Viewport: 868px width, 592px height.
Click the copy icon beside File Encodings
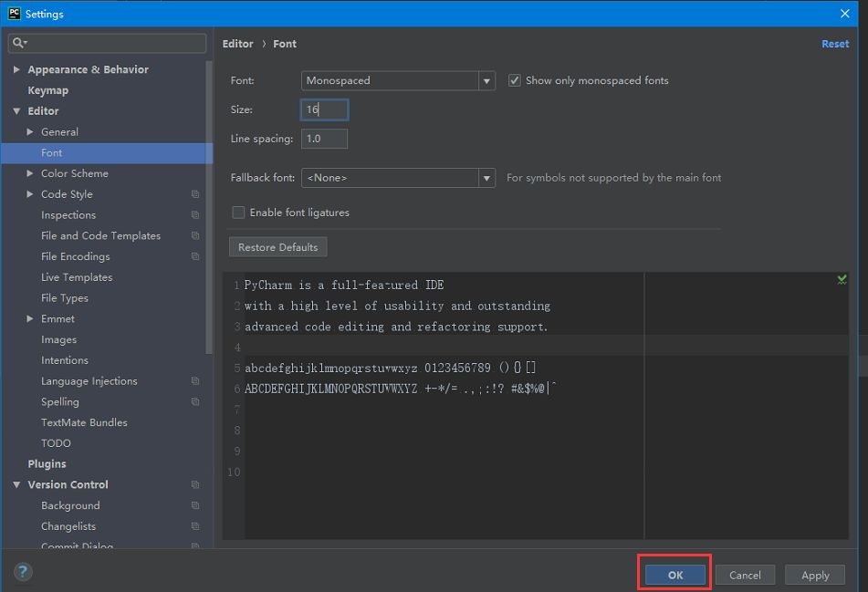(195, 256)
